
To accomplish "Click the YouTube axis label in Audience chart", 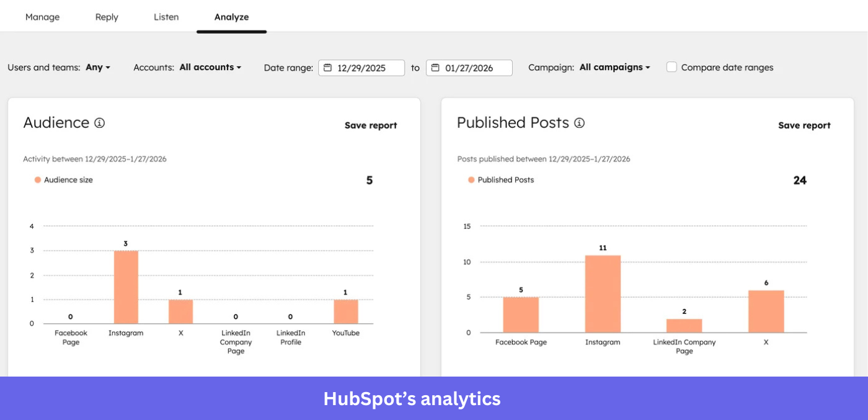I will pos(345,333).
